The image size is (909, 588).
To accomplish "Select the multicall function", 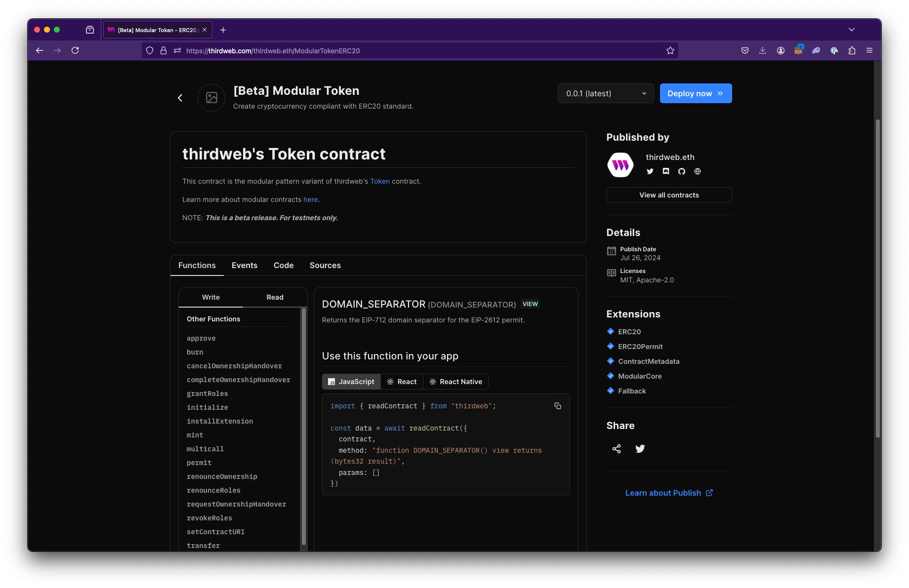I will [205, 449].
